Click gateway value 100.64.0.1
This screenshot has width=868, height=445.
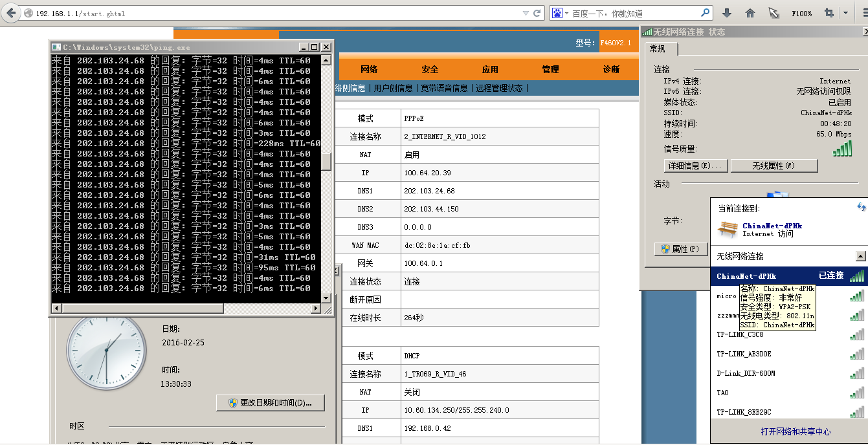tap(423, 264)
